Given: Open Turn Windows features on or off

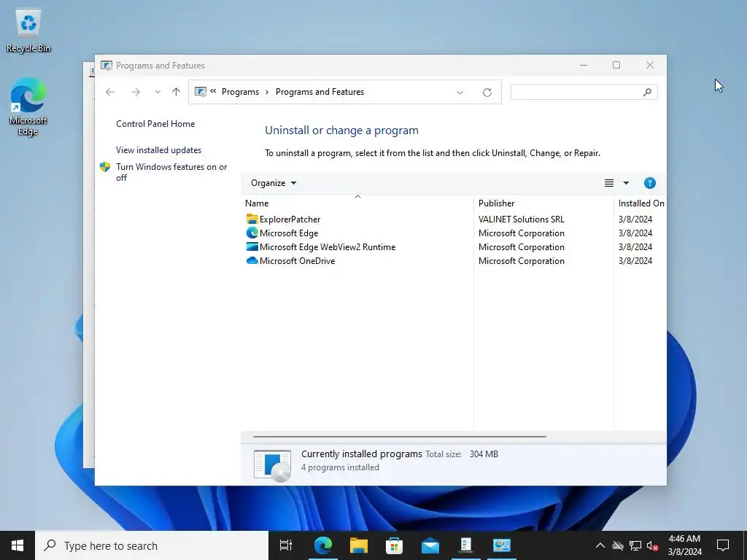Looking at the screenshot, I should [171, 172].
